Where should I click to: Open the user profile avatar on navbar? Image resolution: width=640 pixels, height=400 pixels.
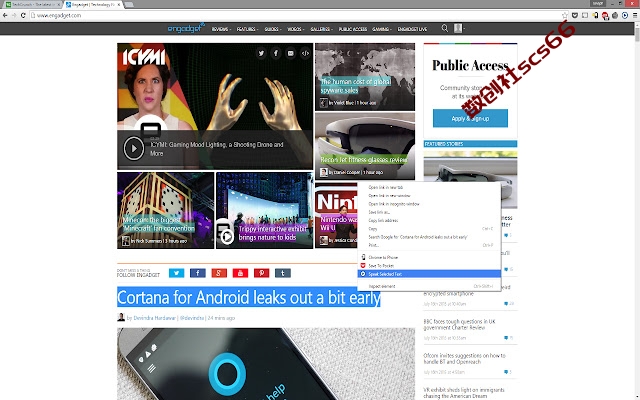click(458, 28)
